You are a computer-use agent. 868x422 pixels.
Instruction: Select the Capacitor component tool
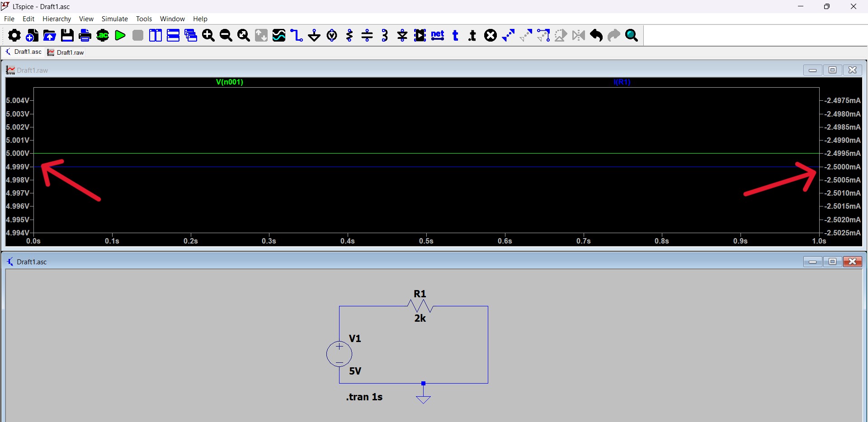(x=367, y=35)
